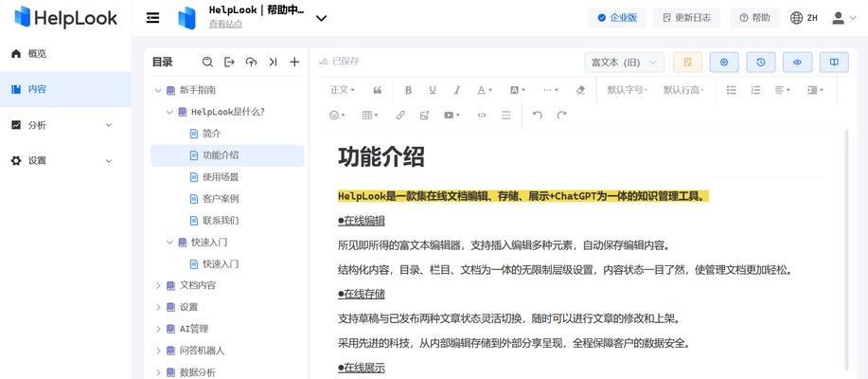The height and width of the screenshot is (379, 868).
Task: Click the editor vertical scrollbar
Action: pyautogui.click(x=846, y=249)
